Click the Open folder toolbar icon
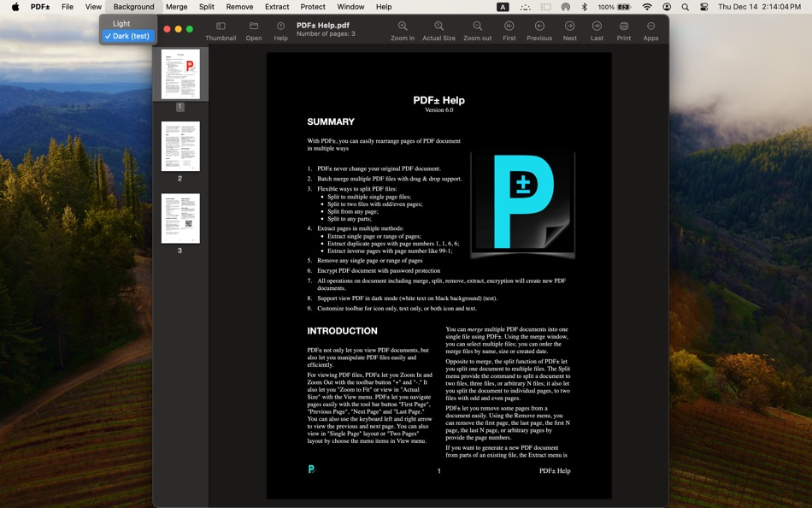The width and height of the screenshot is (812, 508). pos(254,26)
